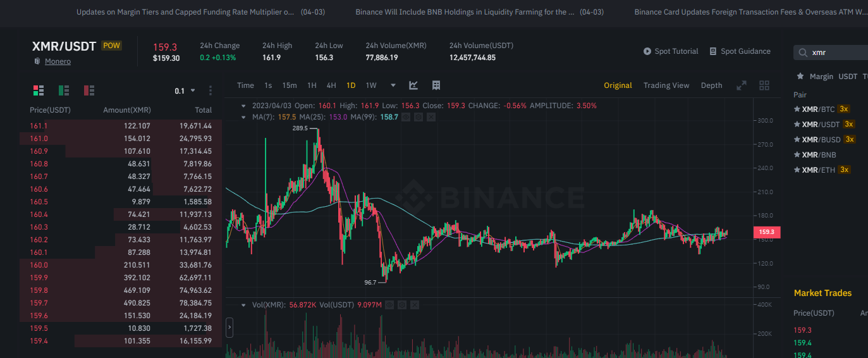The width and height of the screenshot is (868, 358).
Task: Select the 1D chart interval
Action: (351, 85)
